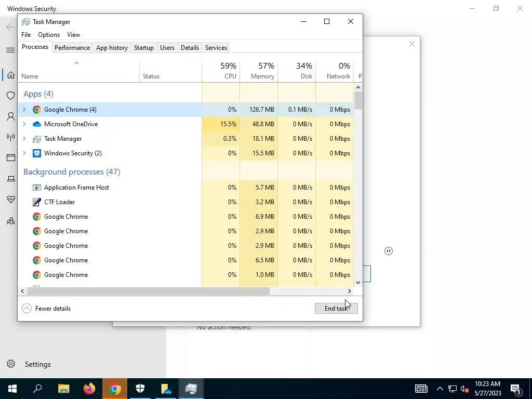The image size is (532, 399).
Task: Switch to the Details tab
Action: [190, 48]
